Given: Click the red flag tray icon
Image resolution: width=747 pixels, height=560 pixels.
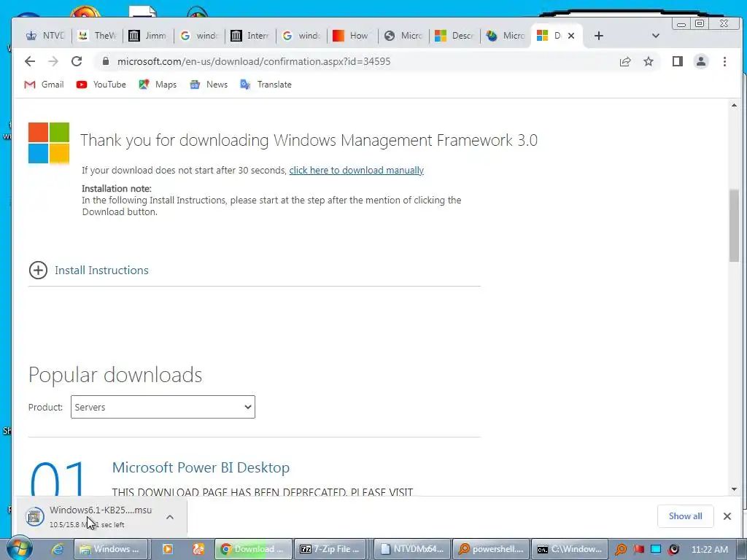Looking at the screenshot, I should pos(638,549).
